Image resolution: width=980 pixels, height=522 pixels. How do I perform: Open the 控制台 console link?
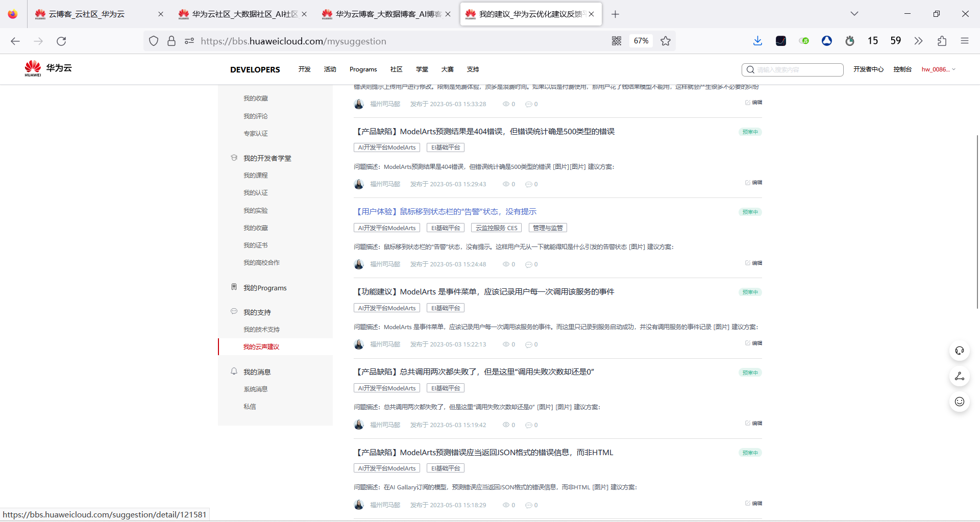click(x=902, y=69)
